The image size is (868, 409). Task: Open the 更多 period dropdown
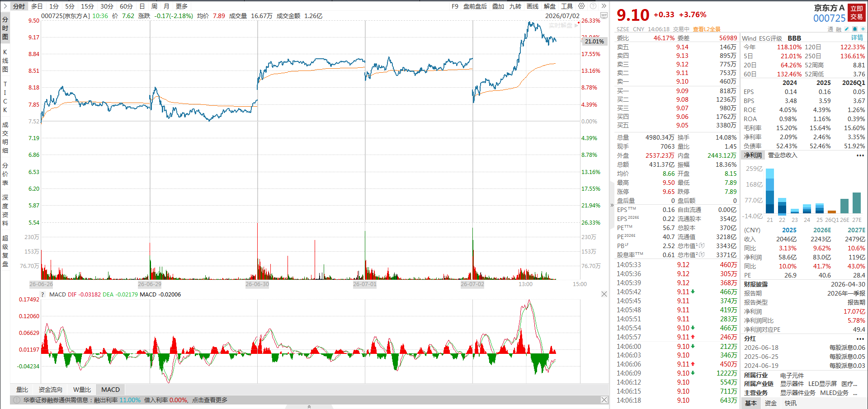pyautogui.click(x=182, y=6)
